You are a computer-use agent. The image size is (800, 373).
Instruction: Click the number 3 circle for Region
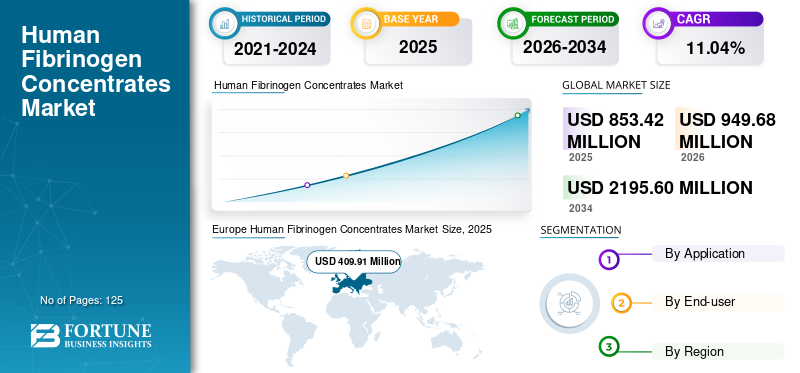(x=608, y=347)
